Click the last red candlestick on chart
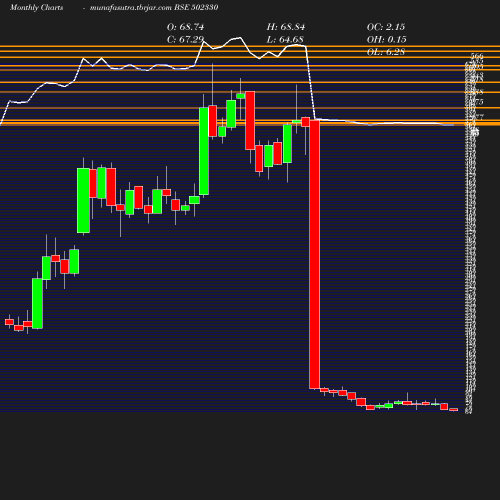 click(x=454, y=409)
